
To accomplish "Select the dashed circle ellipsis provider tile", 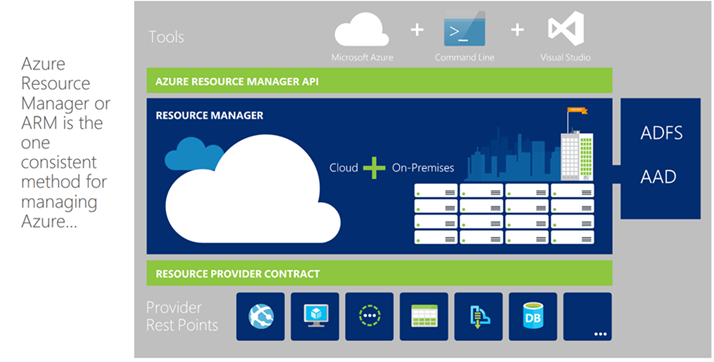I will 369,316.
